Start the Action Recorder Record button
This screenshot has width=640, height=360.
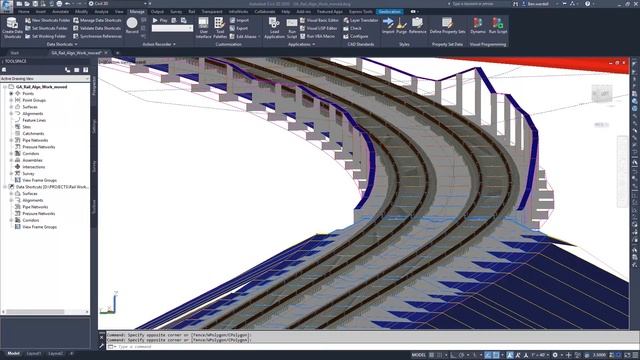[132, 25]
